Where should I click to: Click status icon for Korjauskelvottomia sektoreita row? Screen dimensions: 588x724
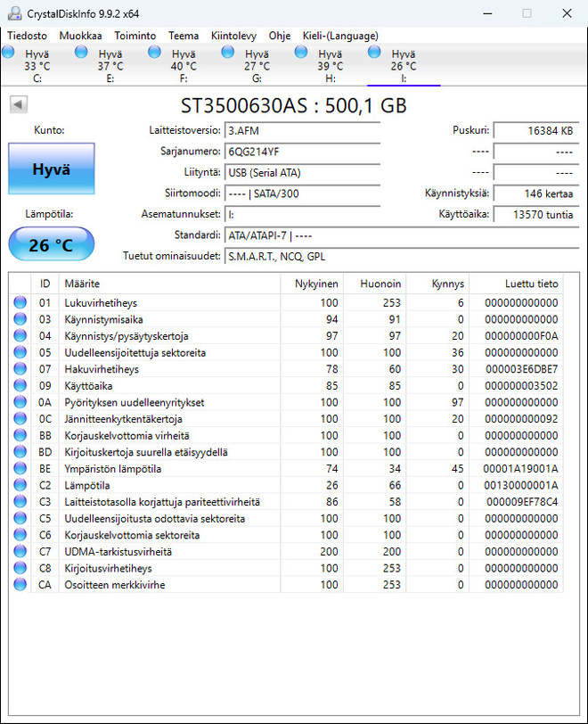pyautogui.click(x=20, y=535)
